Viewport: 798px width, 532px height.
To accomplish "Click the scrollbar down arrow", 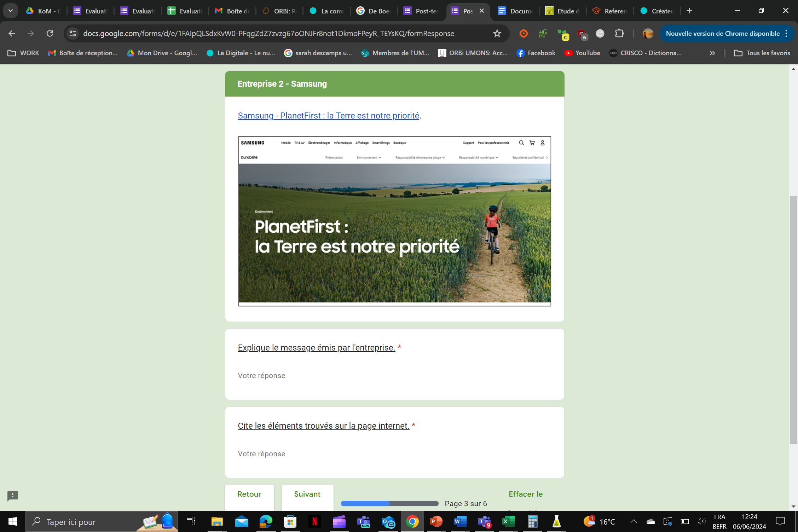I will [794, 507].
